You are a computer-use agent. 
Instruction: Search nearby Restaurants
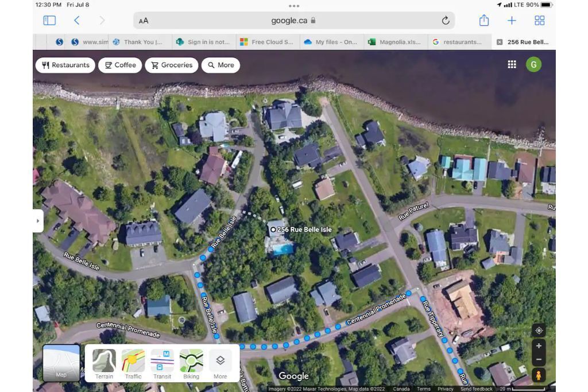click(65, 65)
